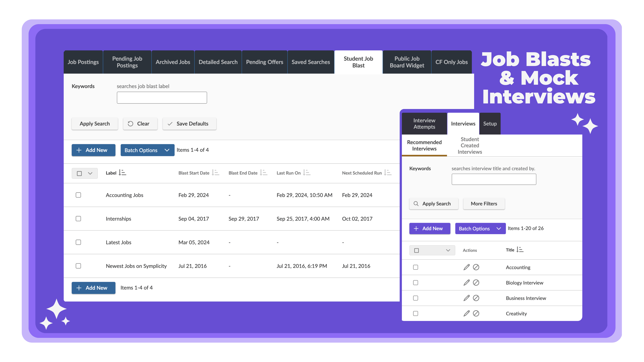Sort by Blast Start Date icon

(215, 173)
